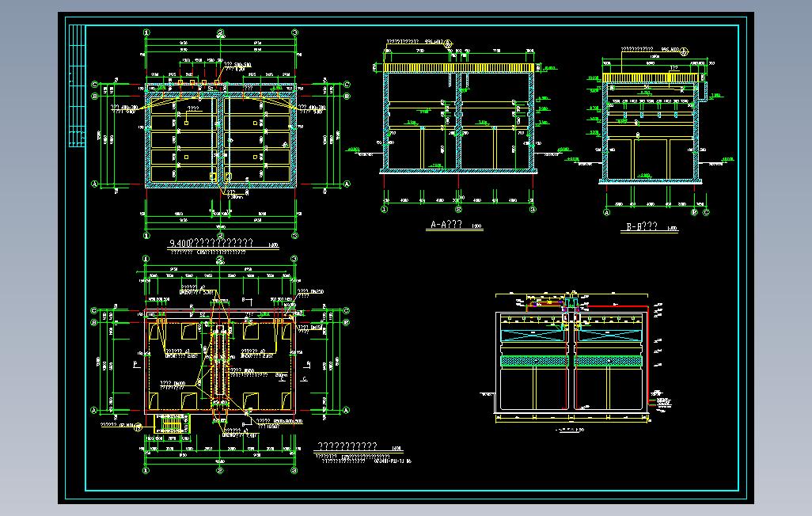The width and height of the screenshot is (812, 516).
Task: Click the "A-A???" section title text
Action: [x=446, y=225]
